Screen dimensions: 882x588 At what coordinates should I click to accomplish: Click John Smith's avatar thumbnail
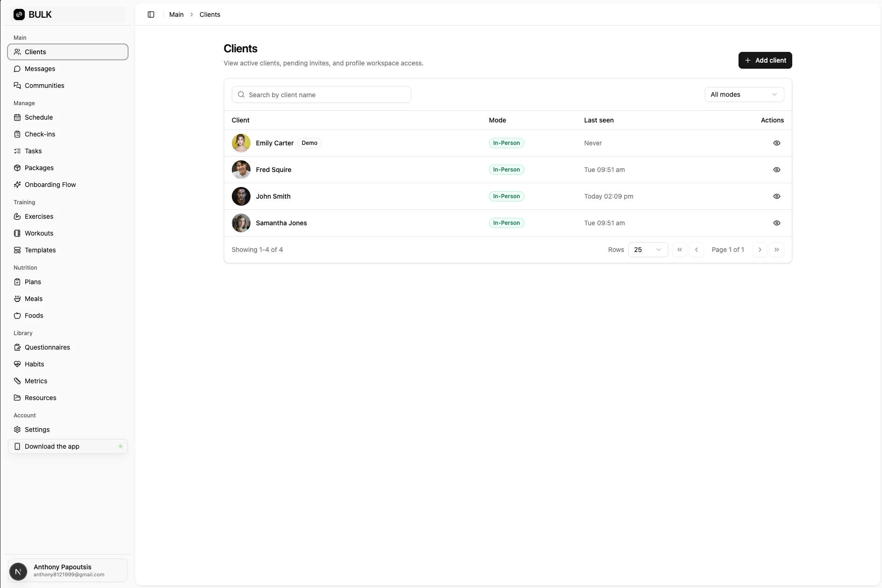[x=241, y=196]
